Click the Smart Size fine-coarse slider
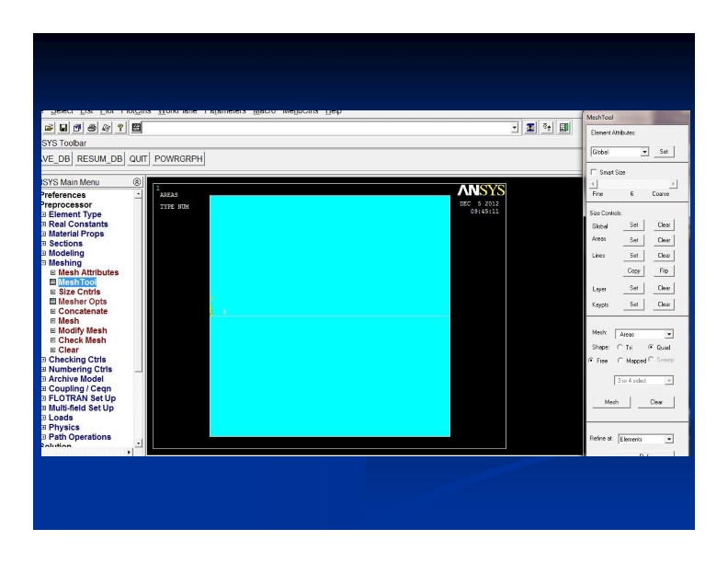 pos(632,184)
